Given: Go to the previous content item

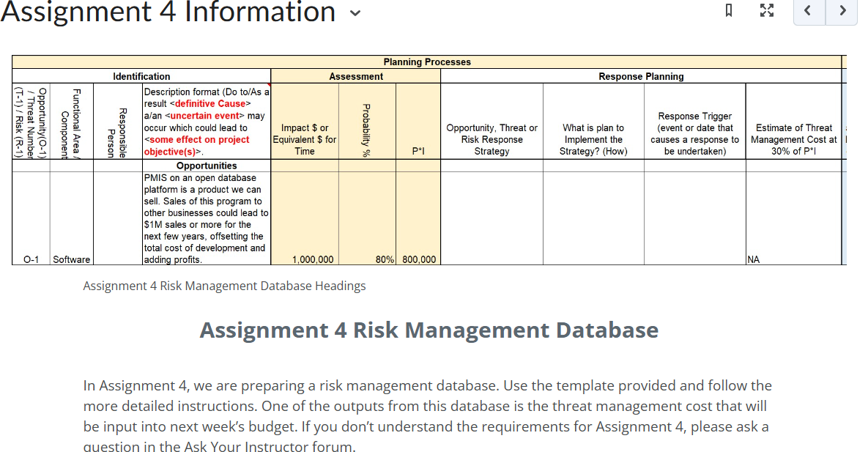Looking at the screenshot, I should [x=809, y=10].
